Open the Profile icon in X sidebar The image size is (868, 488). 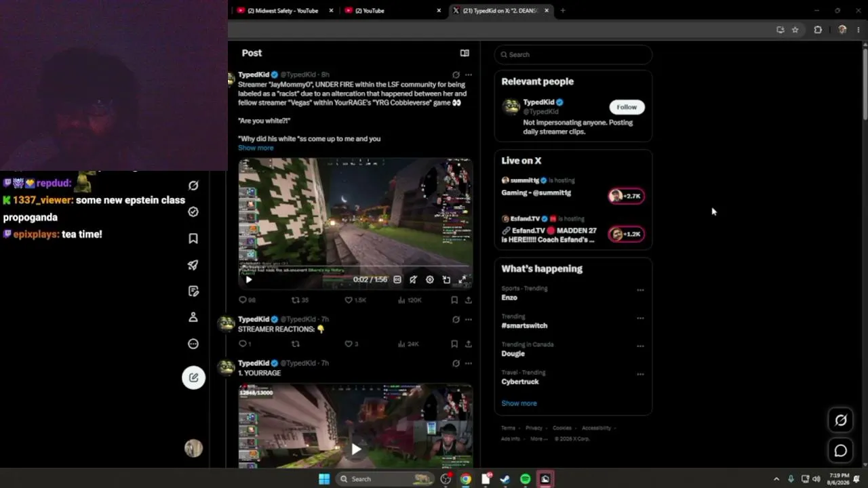coord(193,317)
